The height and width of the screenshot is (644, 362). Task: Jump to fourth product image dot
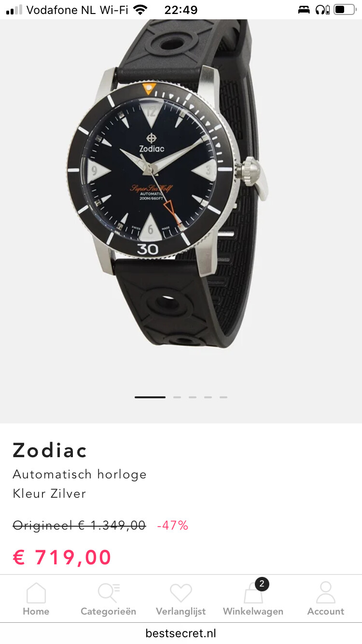tap(208, 397)
